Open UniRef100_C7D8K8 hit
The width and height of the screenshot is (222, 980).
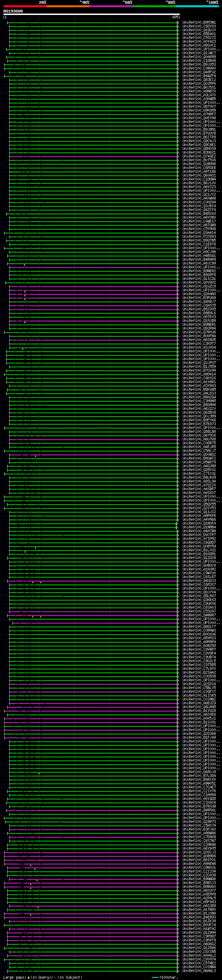coord(199,837)
